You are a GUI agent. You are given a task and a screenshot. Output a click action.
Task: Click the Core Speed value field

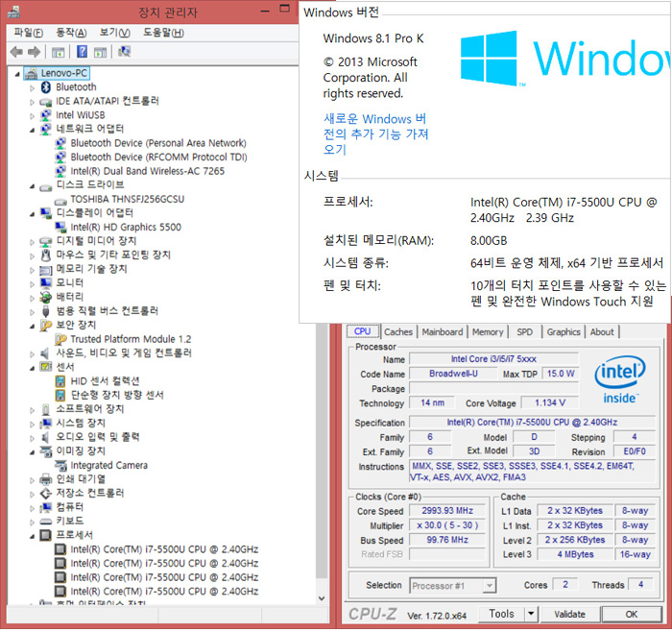click(447, 511)
